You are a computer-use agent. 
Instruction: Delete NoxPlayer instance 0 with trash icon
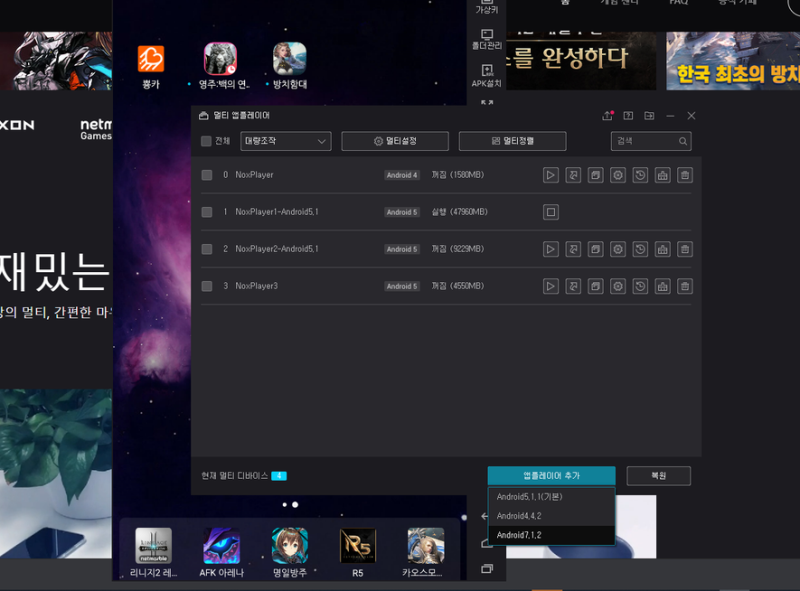click(685, 175)
